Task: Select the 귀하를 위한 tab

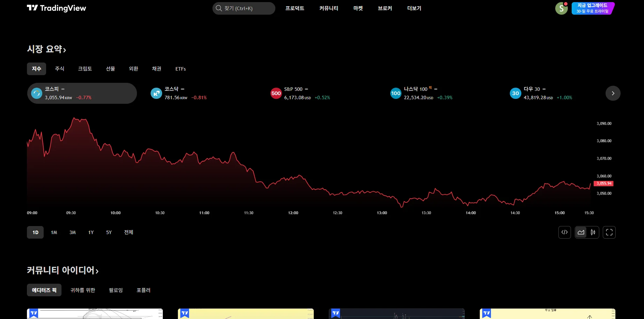Action: (83, 290)
